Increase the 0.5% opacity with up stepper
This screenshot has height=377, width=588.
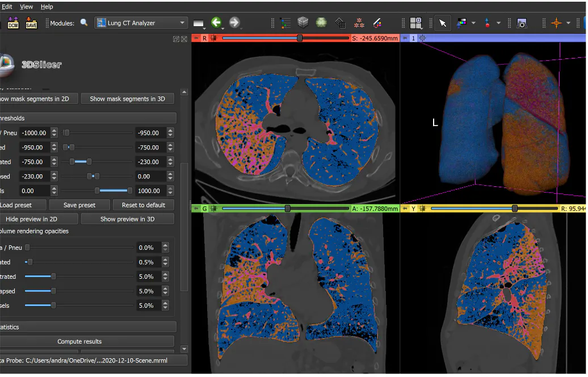point(165,261)
